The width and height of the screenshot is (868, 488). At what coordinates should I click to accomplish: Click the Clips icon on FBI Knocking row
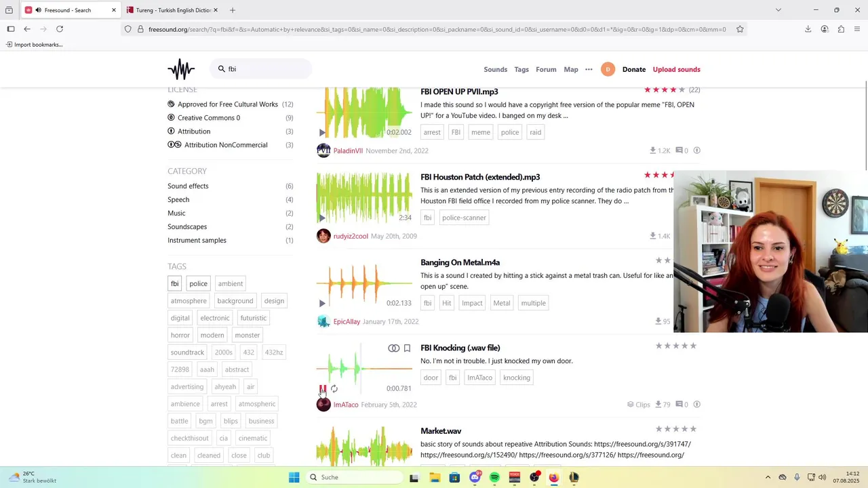tap(631, 405)
